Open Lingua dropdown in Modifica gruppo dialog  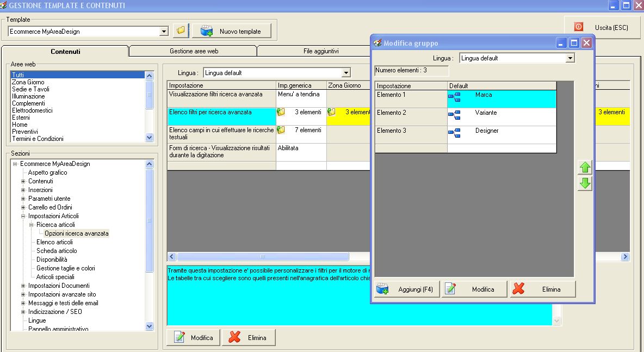[569, 58]
